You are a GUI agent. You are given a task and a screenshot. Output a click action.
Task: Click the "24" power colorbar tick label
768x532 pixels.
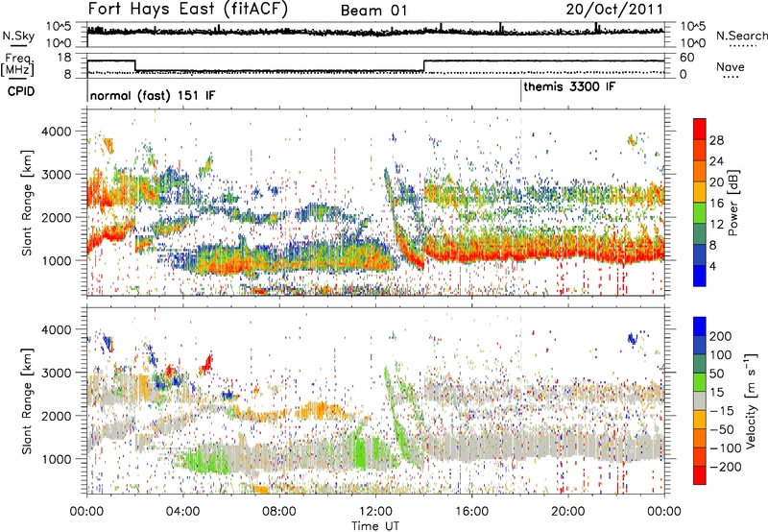pos(716,161)
